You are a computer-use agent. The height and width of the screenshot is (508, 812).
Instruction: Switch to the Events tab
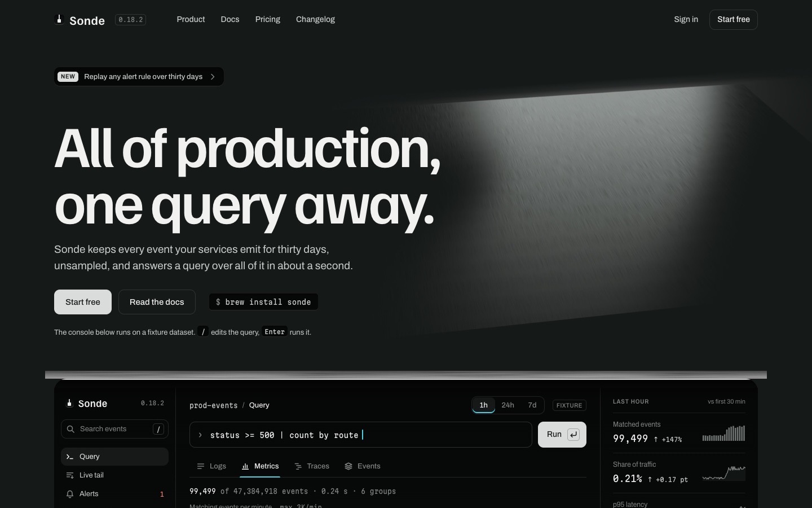pyautogui.click(x=363, y=466)
